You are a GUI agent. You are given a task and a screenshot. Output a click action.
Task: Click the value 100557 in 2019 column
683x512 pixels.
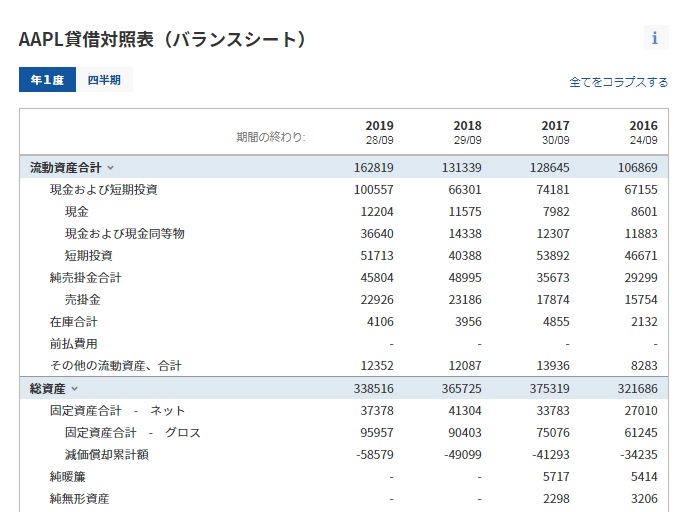[x=374, y=190]
